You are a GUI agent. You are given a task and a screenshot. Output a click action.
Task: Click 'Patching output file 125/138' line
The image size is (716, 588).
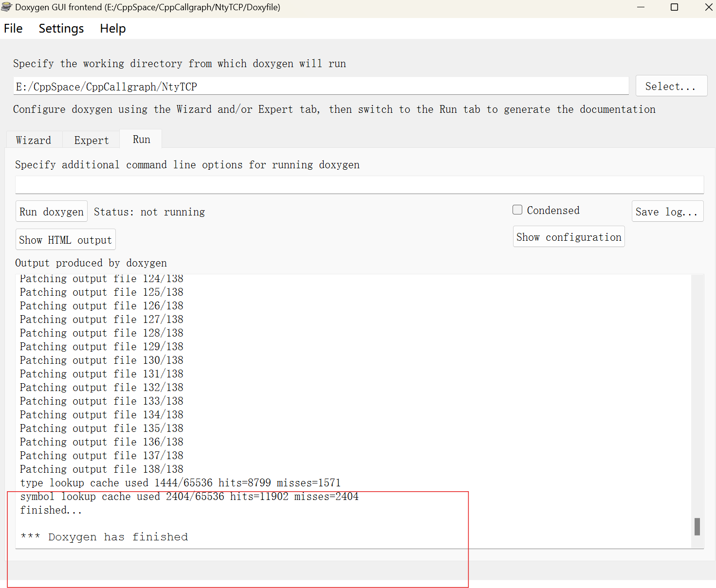click(x=102, y=292)
